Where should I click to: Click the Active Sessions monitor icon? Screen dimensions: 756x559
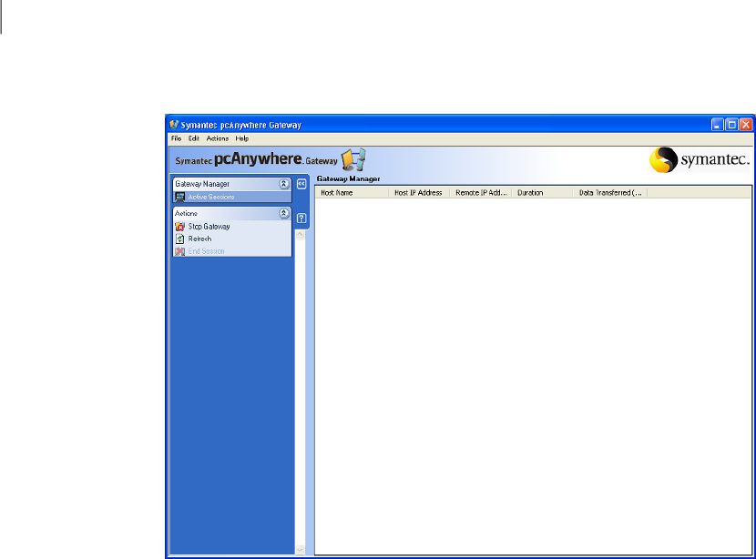pos(179,197)
